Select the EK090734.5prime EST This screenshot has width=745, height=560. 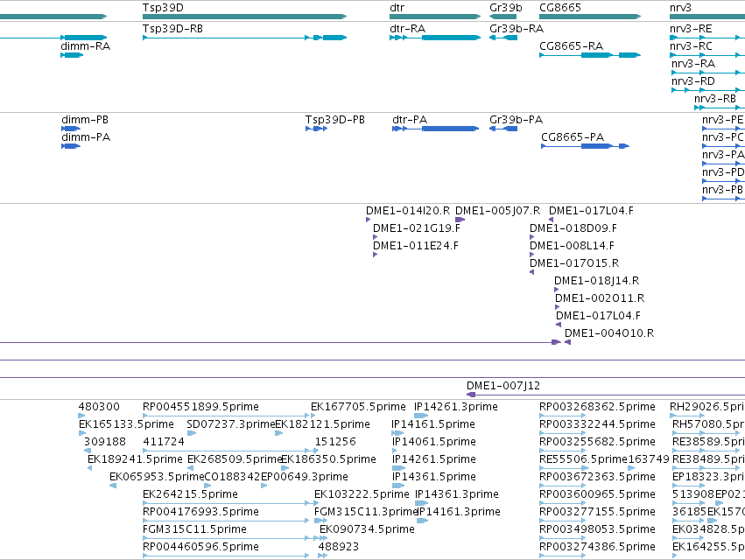pos(367,529)
